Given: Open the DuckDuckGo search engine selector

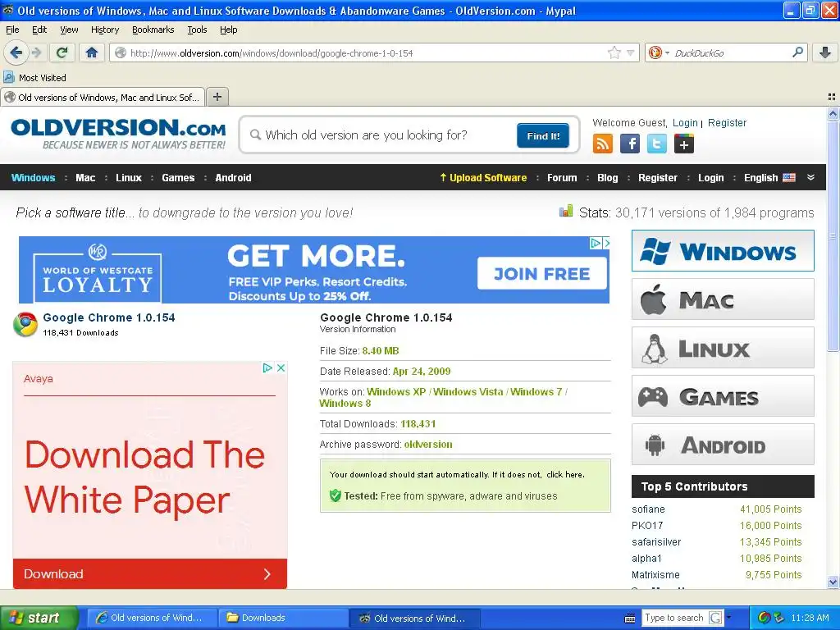Looking at the screenshot, I should (x=659, y=52).
